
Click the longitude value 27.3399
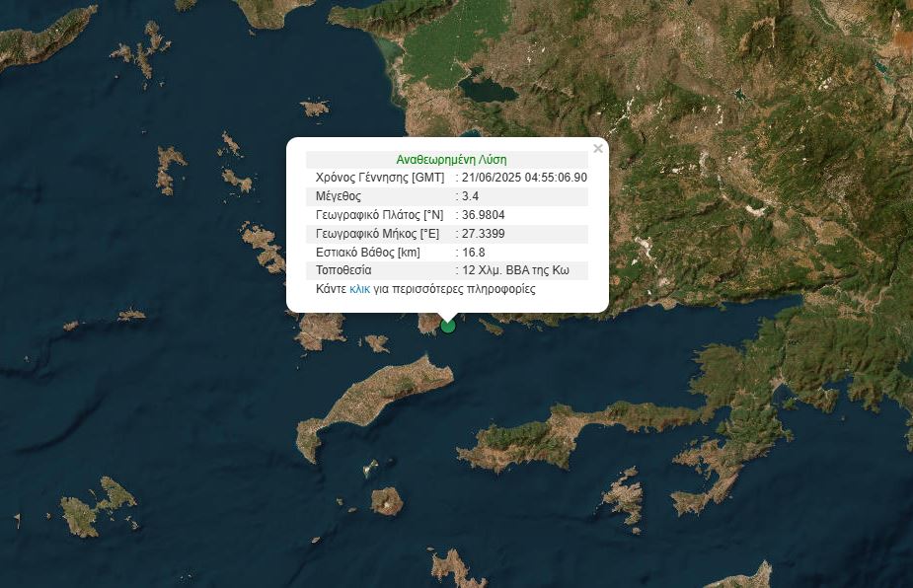[484, 234]
